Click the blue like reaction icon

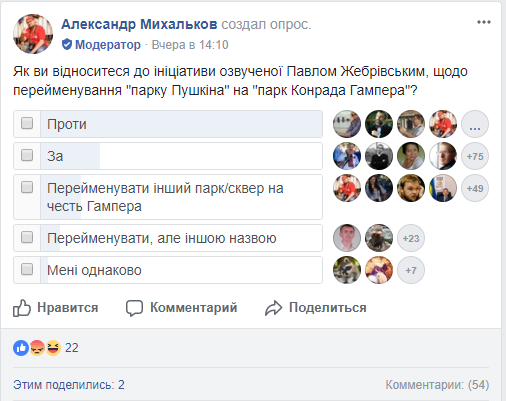click(21, 348)
